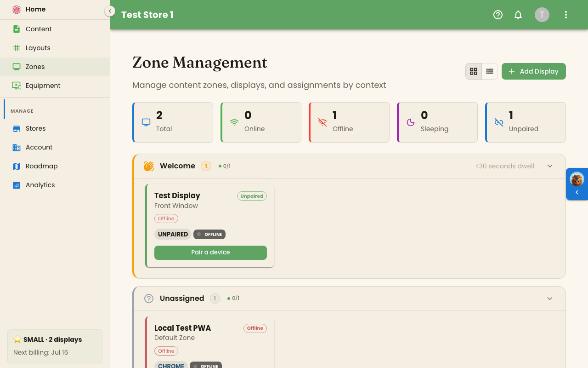Open Layouts menu item
The width and height of the screenshot is (588, 368).
click(x=55, y=48)
